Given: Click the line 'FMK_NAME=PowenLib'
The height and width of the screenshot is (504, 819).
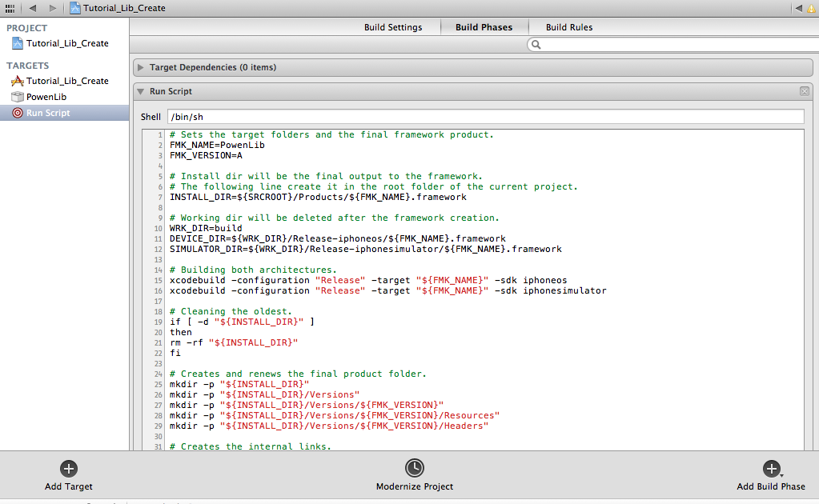Looking at the screenshot, I should pyautogui.click(x=217, y=145).
